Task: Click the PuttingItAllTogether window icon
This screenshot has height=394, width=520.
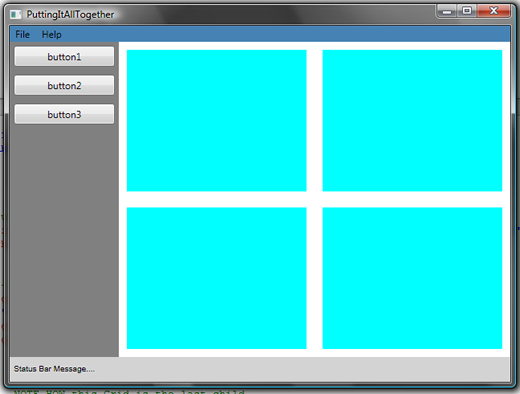Action: click(x=15, y=15)
